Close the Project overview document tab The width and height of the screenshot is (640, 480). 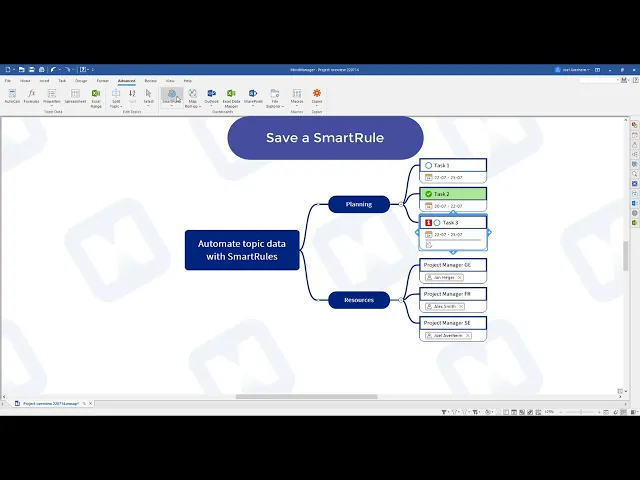pos(91,403)
